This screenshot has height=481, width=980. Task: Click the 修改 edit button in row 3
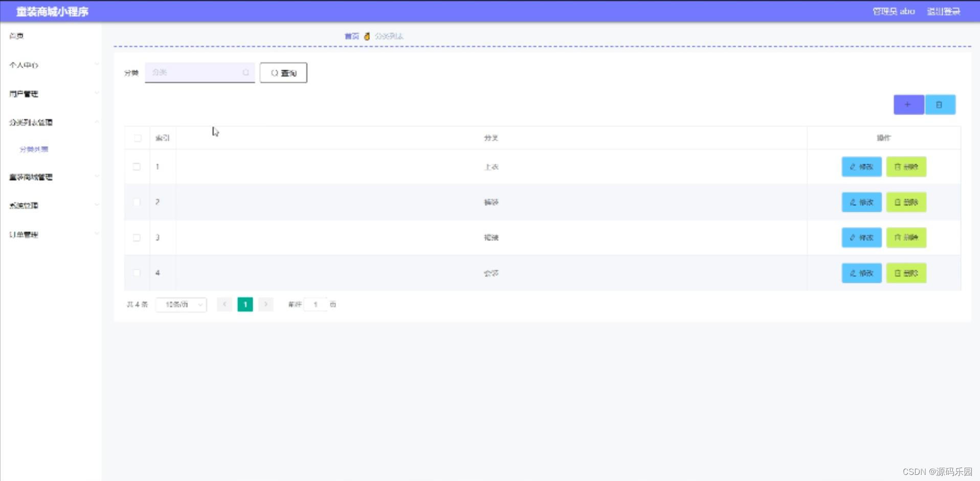point(862,237)
